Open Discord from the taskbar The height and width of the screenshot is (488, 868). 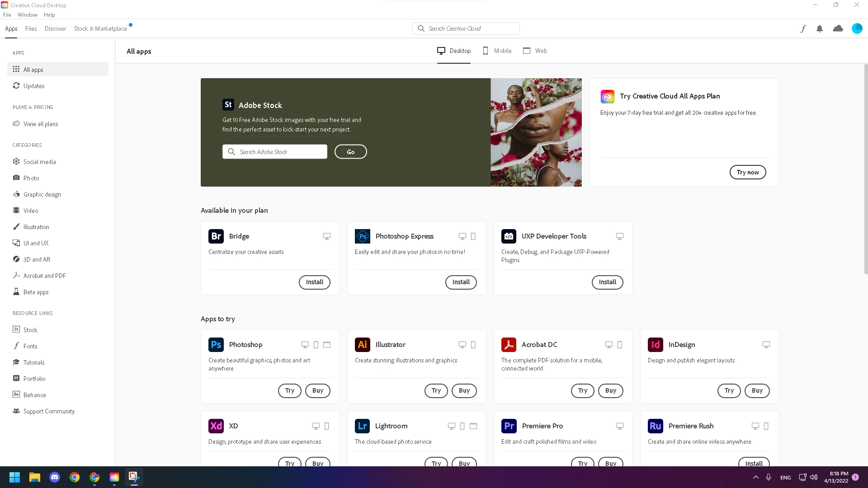click(x=55, y=477)
